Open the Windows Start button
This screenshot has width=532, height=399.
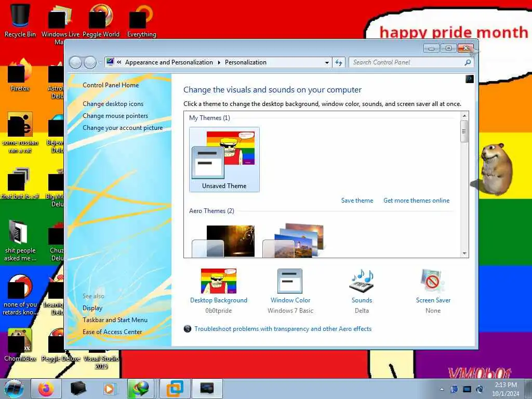14,389
